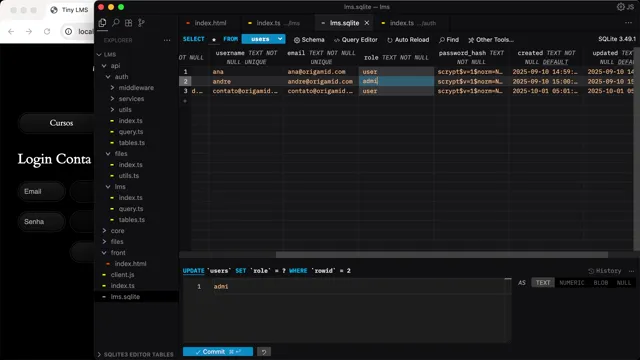Open Explorer more actions ellipsis
This screenshot has width=640, height=360.
pyautogui.click(x=167, y=40)
